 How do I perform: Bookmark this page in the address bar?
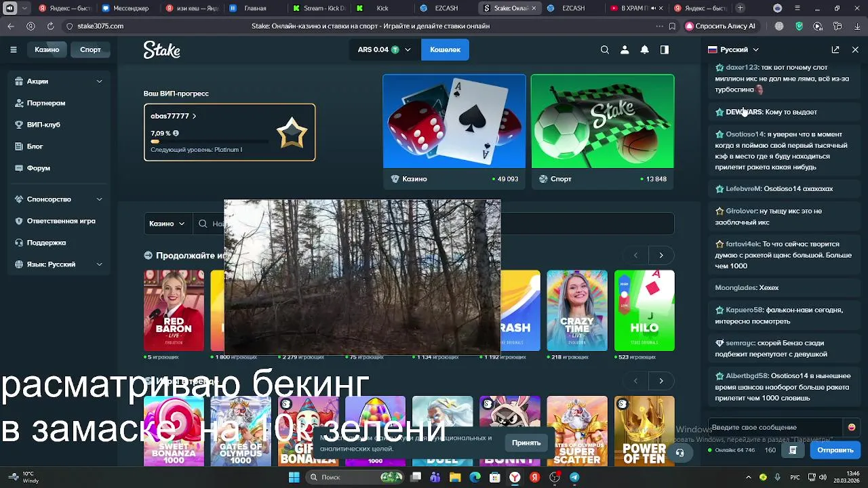pyautogui.click(x=672, y=26)
